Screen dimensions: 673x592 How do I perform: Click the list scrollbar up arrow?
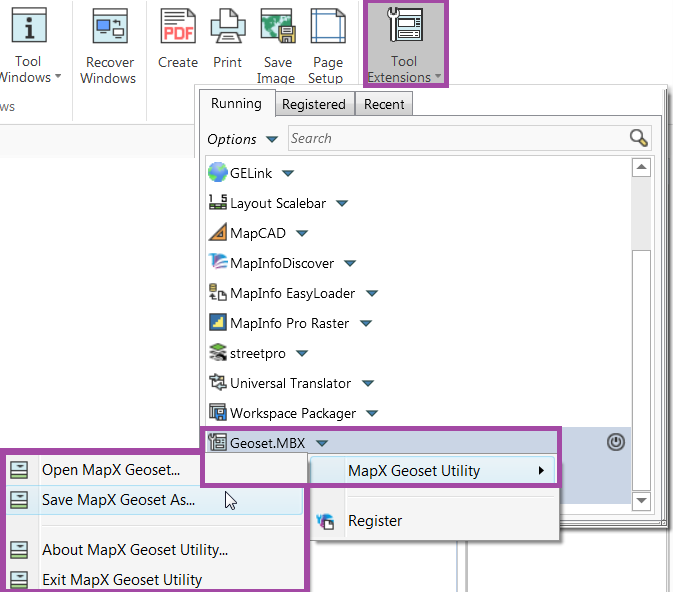(x=641, y=167)
